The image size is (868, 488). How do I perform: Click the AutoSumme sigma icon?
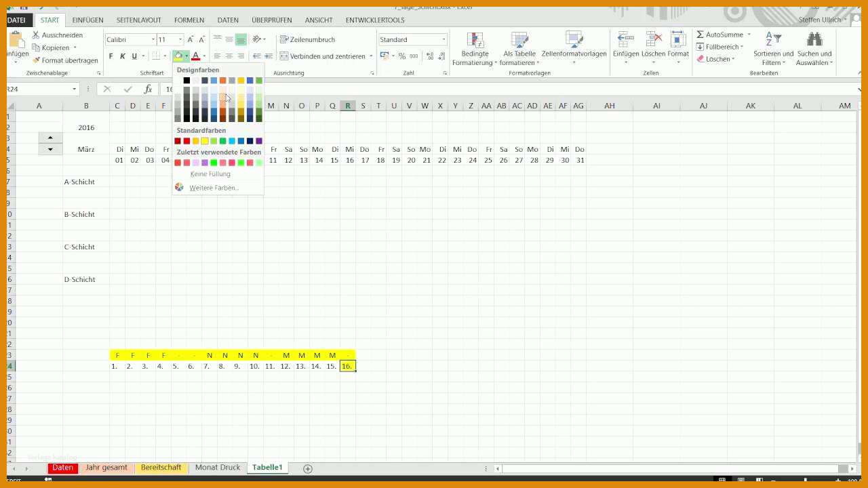(x=700, y=35)
